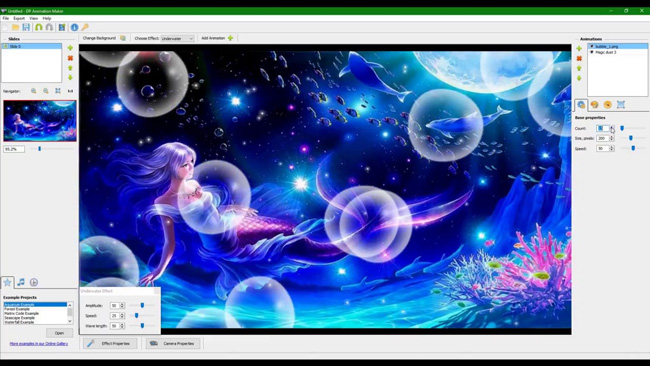Open the Help menu

pyautogui.click(x=47, y=18)
